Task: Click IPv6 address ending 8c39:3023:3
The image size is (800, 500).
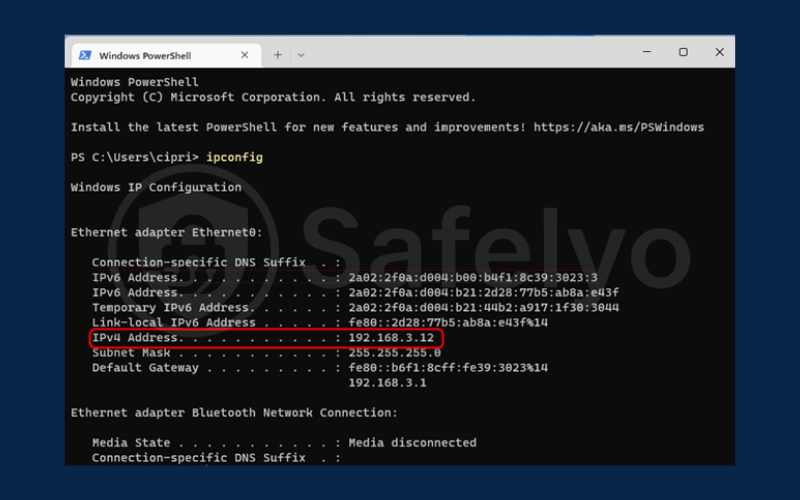Action: [x=473, y=278]
